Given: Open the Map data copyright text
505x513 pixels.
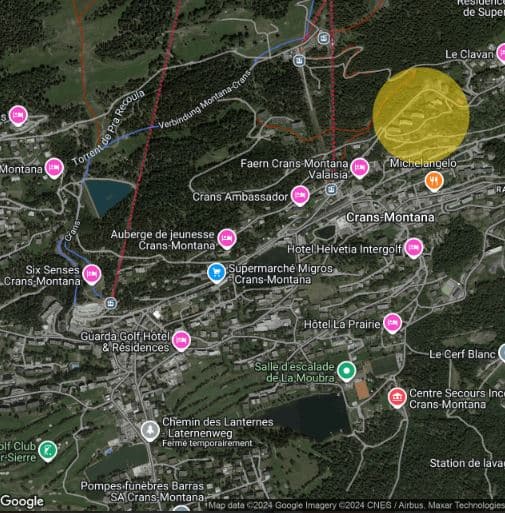Looking at the screenshot, I should pos(356,505).
